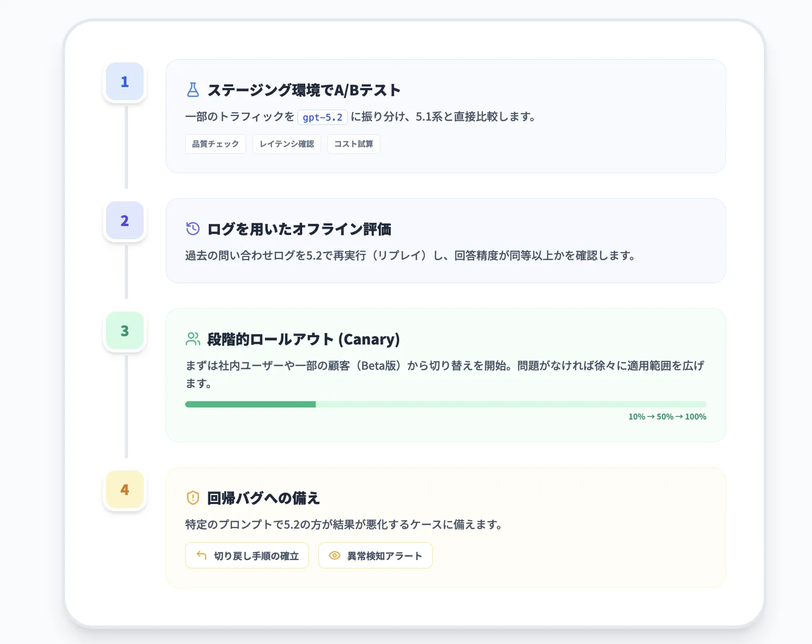Click the flask icon next to A/Bテスト heading
The image size is (812, 644).
click(193, 90)
